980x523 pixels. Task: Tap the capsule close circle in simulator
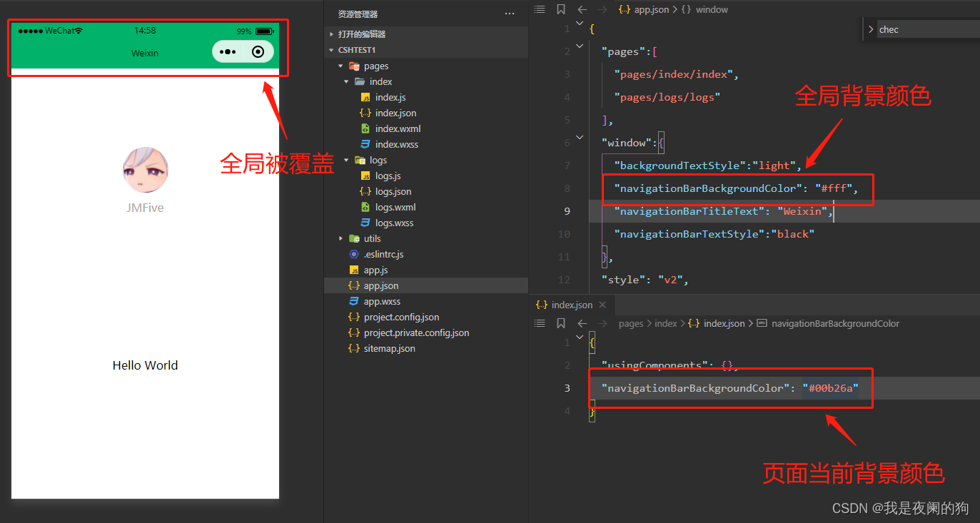(x=258, y=51)
